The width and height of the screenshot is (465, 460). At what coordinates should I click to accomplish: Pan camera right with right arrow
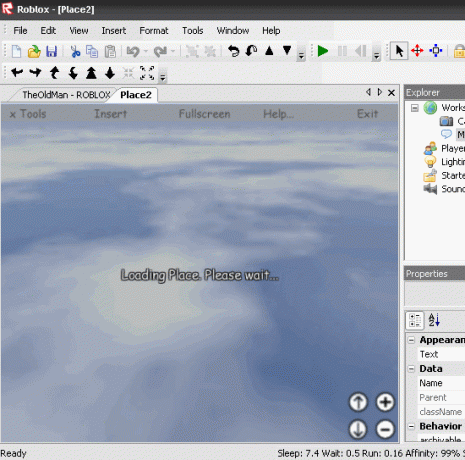[35, 72]
